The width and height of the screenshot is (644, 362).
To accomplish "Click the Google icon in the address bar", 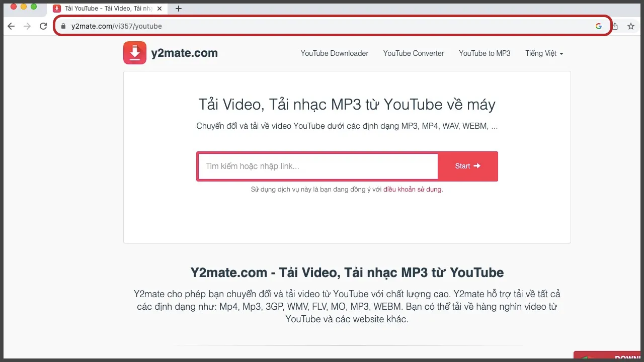I will (598, 26).
